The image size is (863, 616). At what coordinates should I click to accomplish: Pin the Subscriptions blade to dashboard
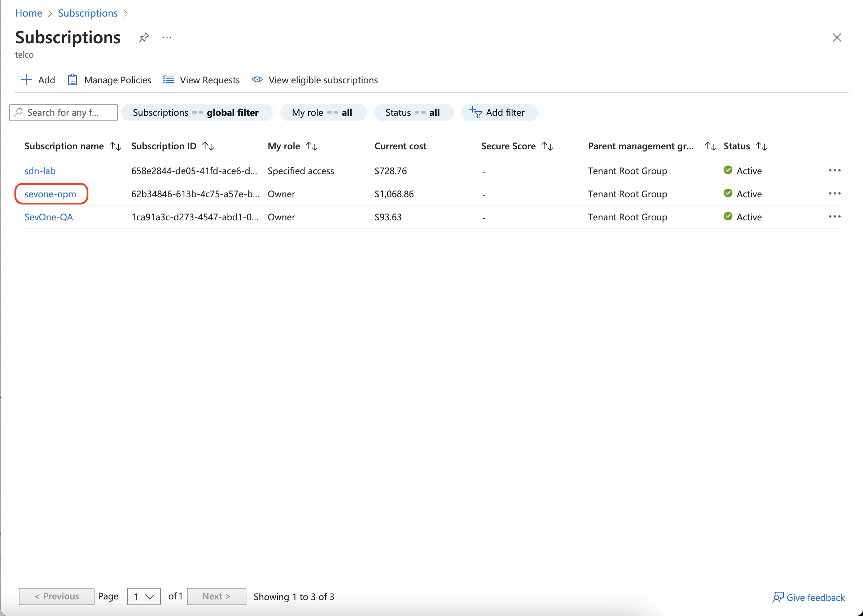click(x=144, y=38)
